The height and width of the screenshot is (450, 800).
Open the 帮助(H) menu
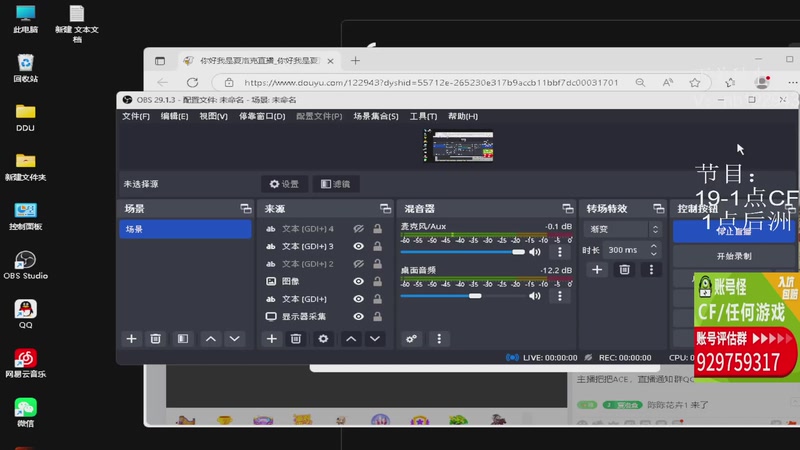(463, 116)
